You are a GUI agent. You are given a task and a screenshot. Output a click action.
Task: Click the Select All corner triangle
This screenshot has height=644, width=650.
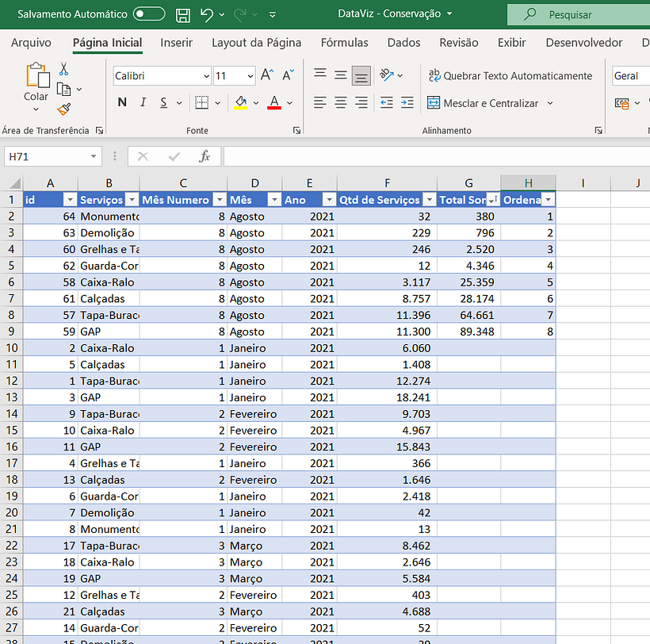tap(13, 183)
